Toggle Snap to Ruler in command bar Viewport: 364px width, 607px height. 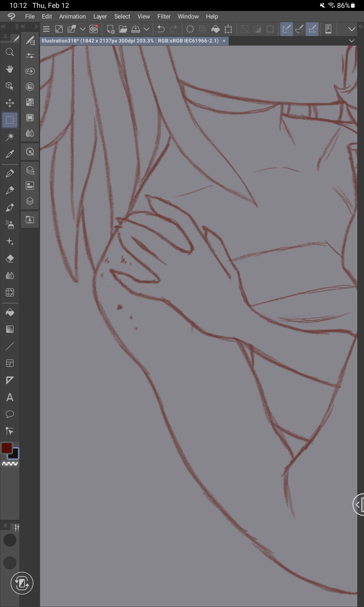pos(286,29)
